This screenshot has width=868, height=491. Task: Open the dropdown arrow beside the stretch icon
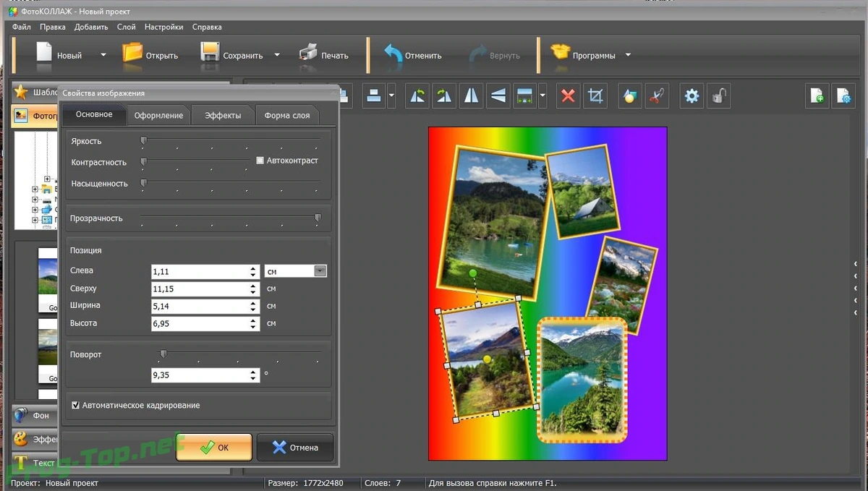click(x=542, y=96)
